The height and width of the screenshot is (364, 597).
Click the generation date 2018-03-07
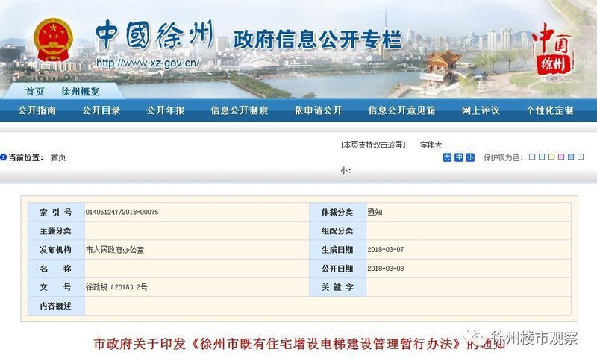[385, 250]
